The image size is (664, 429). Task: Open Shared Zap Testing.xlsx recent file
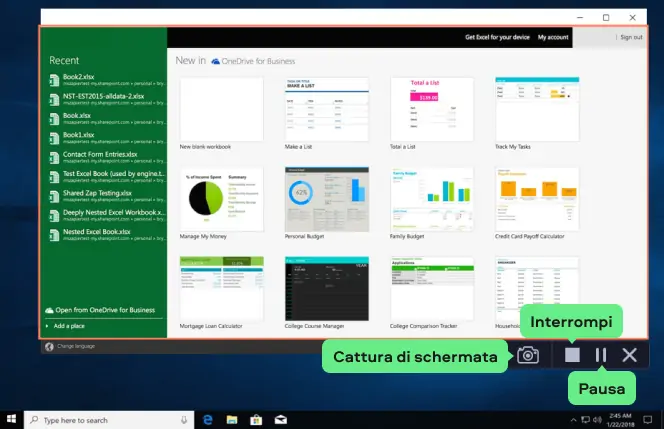[x=107, y=196]
